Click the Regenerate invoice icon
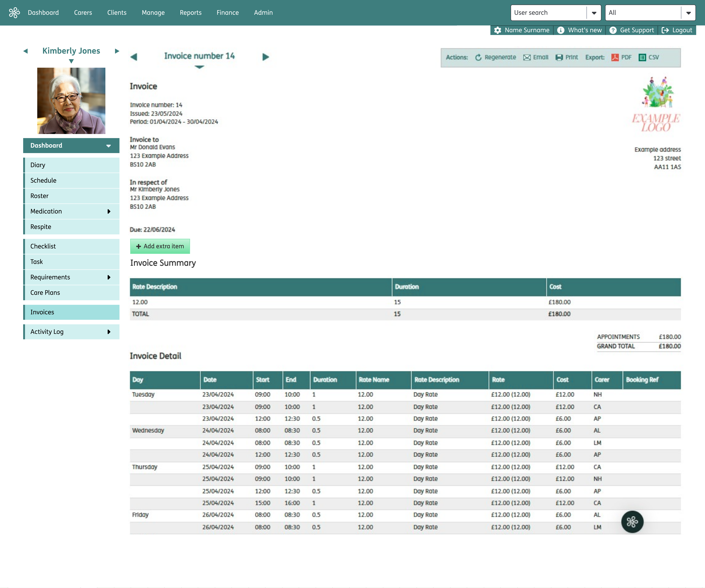Image resolution: width=705 pixels, height=588 pixels. pos(478,57)
